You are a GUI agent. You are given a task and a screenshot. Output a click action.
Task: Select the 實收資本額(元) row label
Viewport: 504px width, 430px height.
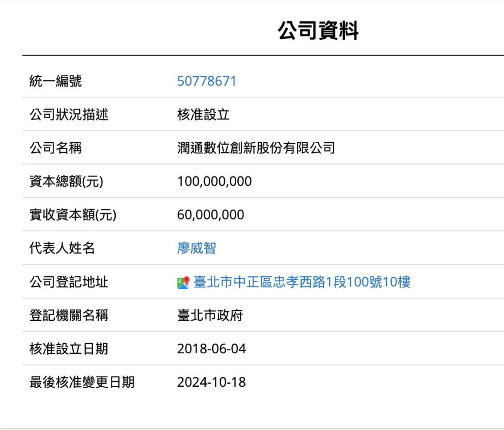(69, 215)
